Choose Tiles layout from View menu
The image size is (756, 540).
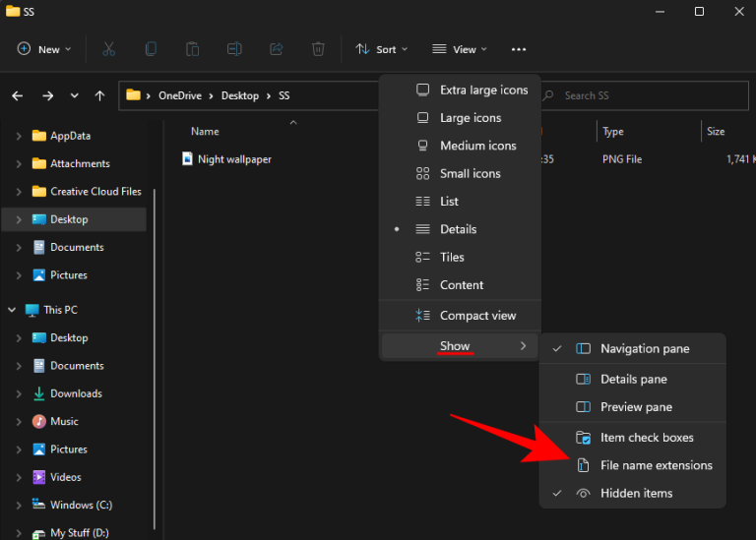(x=452, y=257)
